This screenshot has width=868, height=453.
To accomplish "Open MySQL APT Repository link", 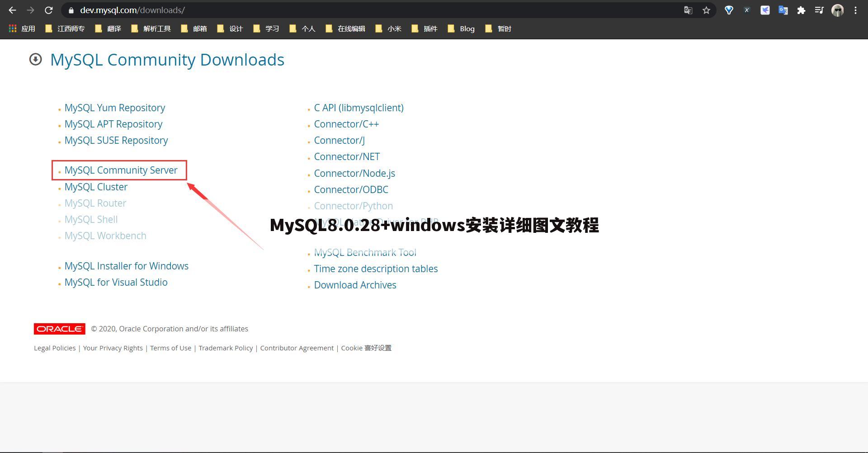I will tap(113, 124).
